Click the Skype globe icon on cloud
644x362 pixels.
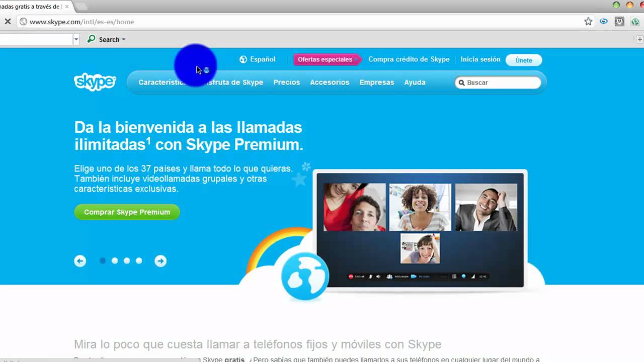point(305,277)
